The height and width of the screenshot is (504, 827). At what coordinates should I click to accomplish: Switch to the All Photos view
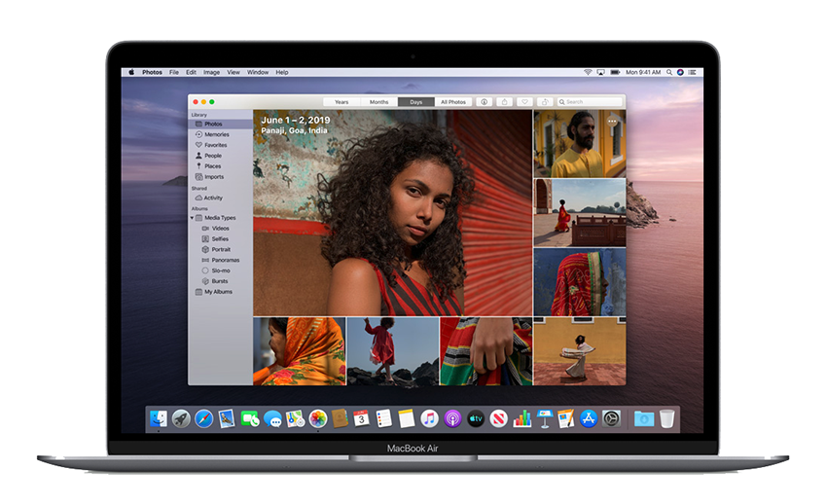pos(453,102)
